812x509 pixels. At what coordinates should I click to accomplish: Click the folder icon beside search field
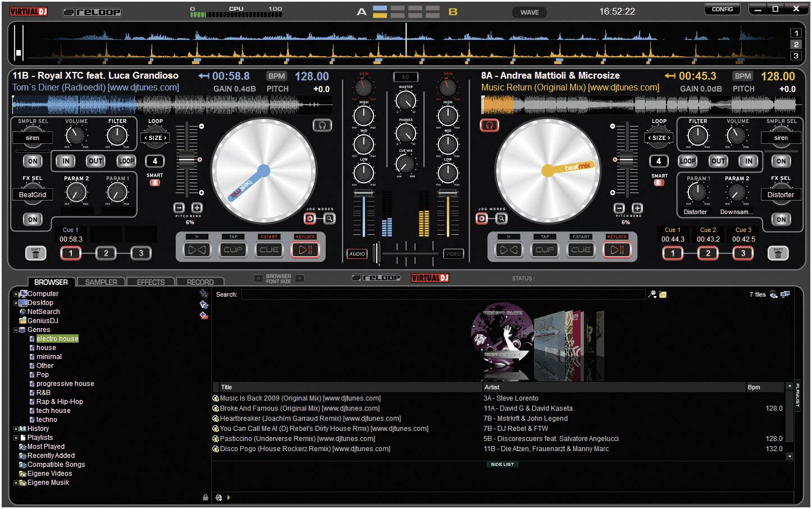pos(663,294)
